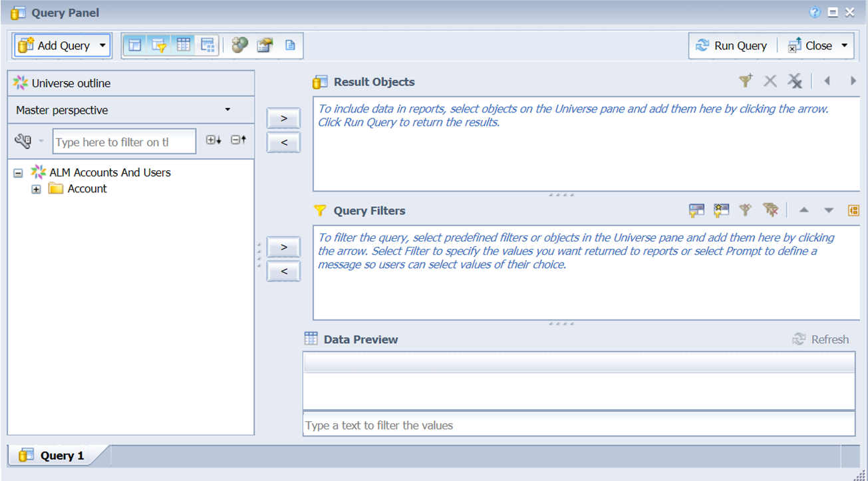Click the Universe outline star icon
This screenshot has height=481, width=868.
pyautogui.click(x=21, y=83)
